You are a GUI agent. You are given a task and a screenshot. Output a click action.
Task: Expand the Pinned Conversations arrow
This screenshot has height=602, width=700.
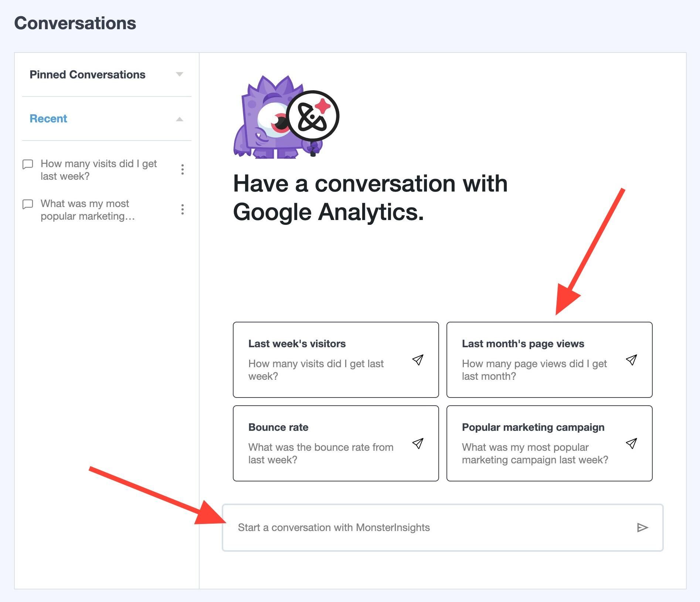click(180, 74)
